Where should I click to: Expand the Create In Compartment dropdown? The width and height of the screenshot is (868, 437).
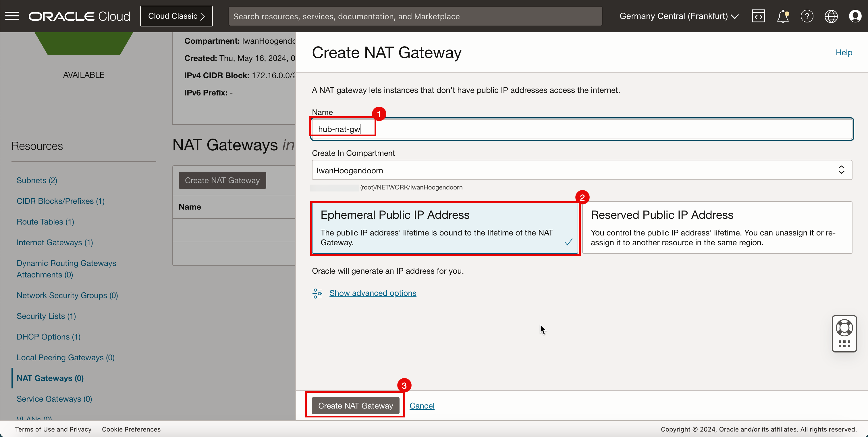pos(844,170)
